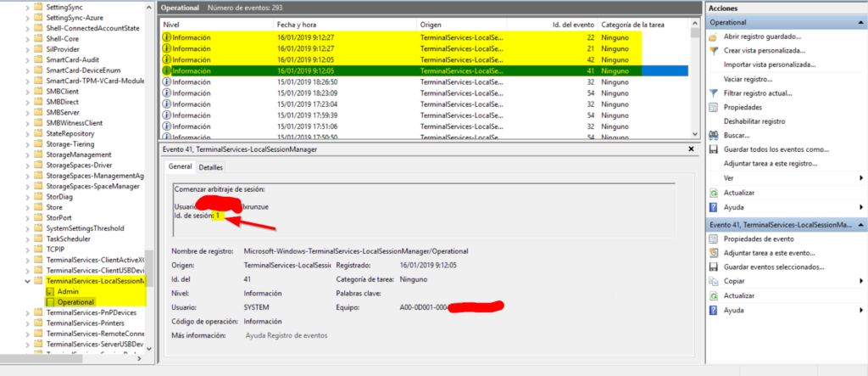Screen dimensions: 868x376
Task: Click the event list vertical scrollbar
Action: coord(695,79)
